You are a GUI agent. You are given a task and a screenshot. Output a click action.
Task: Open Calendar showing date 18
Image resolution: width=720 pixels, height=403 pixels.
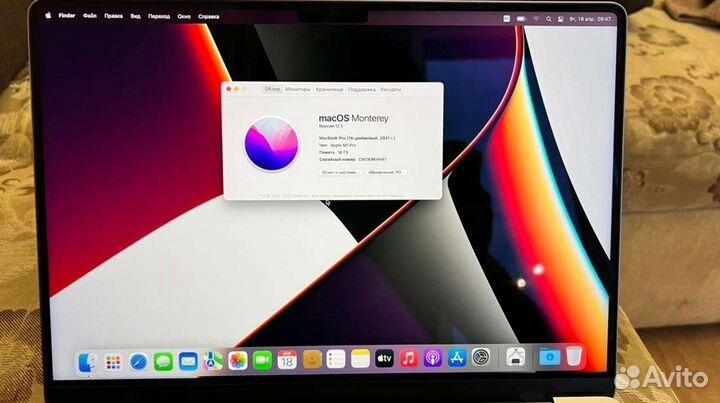[287, 360]
